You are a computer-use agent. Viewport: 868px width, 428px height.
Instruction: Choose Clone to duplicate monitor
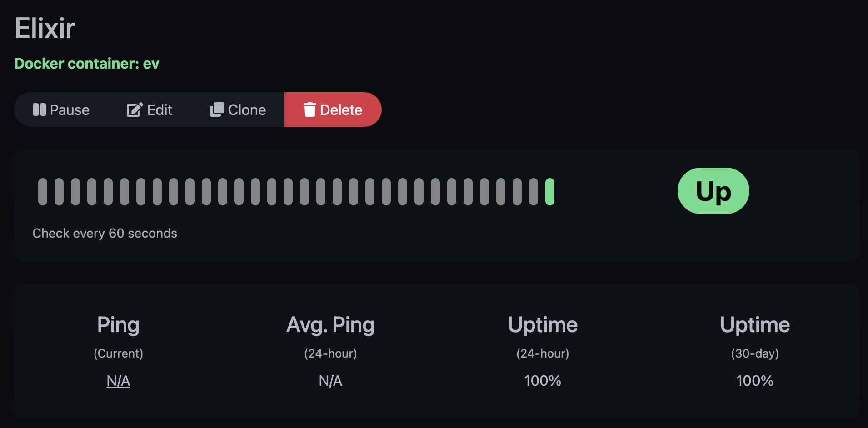click(x=238, y=109)
